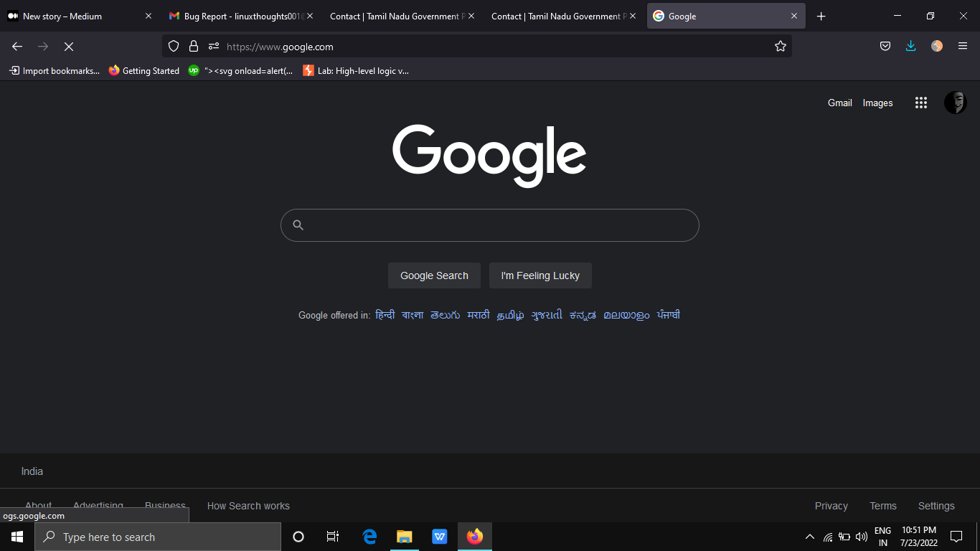Open network Wi-Fi tray icon

click(x=828, y=537)
